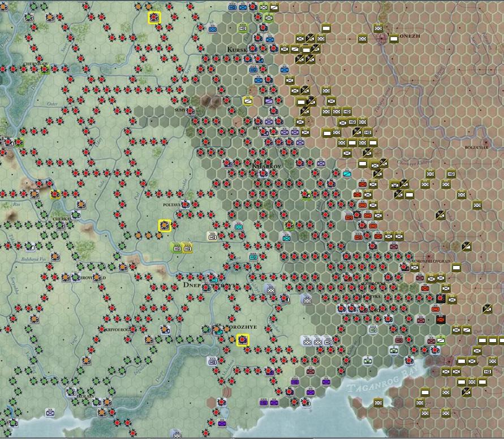Click the Taganrog Bay water label

(x=382, y=380)
